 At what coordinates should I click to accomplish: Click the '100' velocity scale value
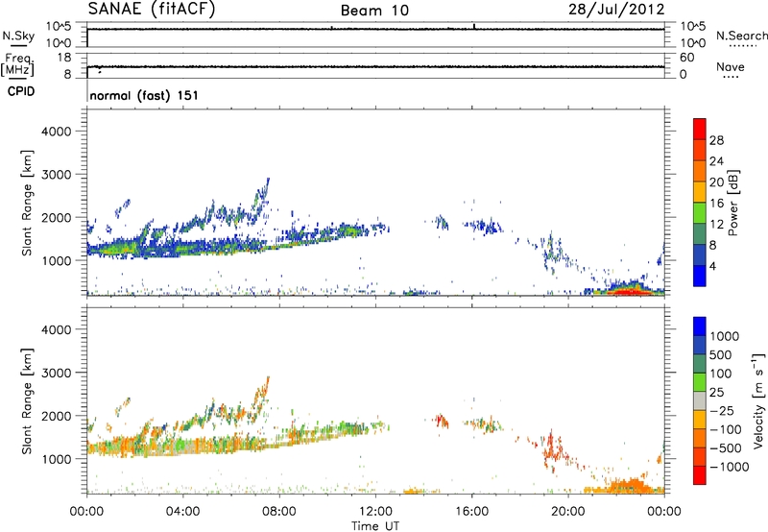[721, 374]
